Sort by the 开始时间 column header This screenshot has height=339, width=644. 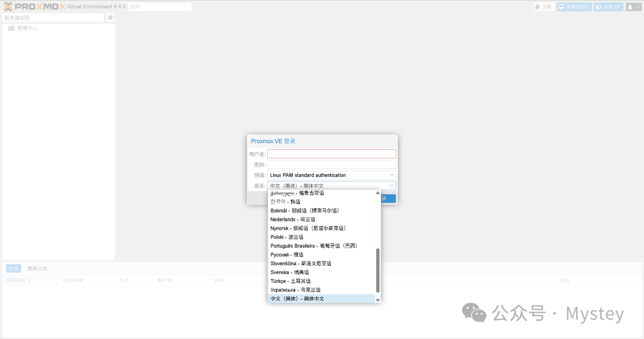pyautogui.click(x=30, y=281)
